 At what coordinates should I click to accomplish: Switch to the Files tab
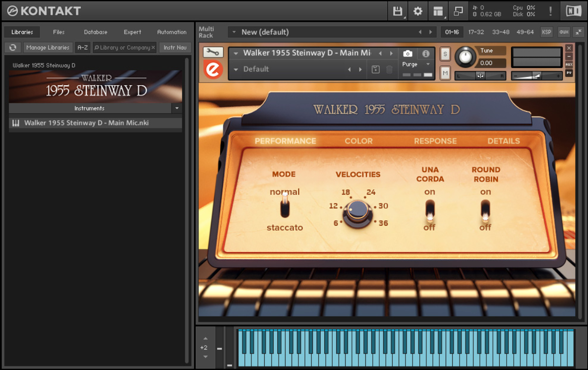(x=59, y=32)
